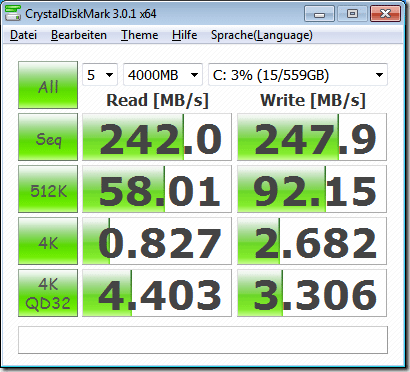Image resolution: width=410 pixels, height=372 pixels.
Task: Start the Seq benchmark test
Action: coord(48,137)
